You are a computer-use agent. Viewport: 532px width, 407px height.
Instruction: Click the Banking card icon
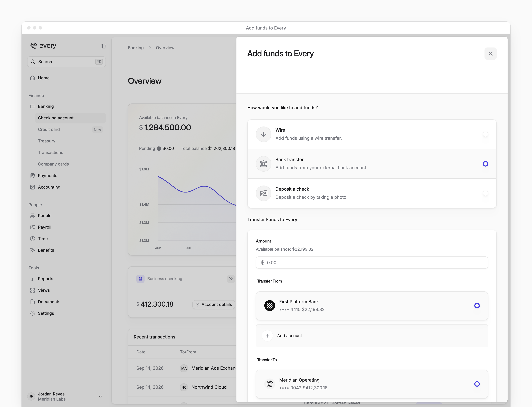click(x=32, y=106)
